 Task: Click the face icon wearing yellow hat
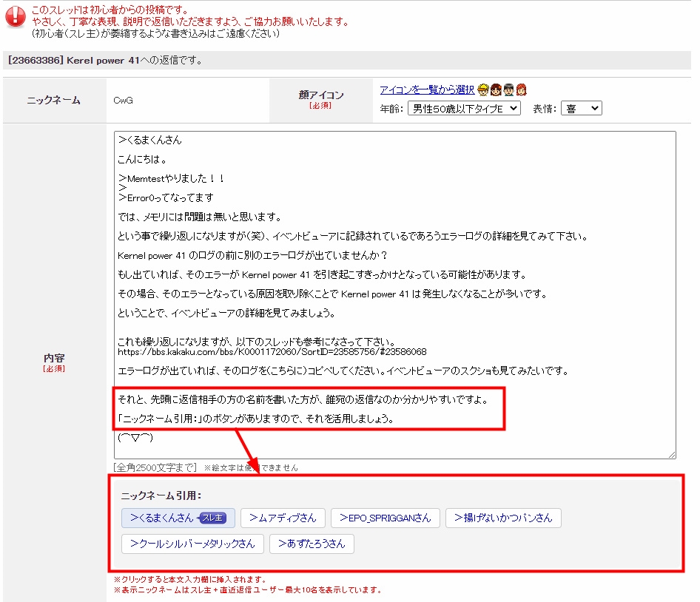coord(482,90)
